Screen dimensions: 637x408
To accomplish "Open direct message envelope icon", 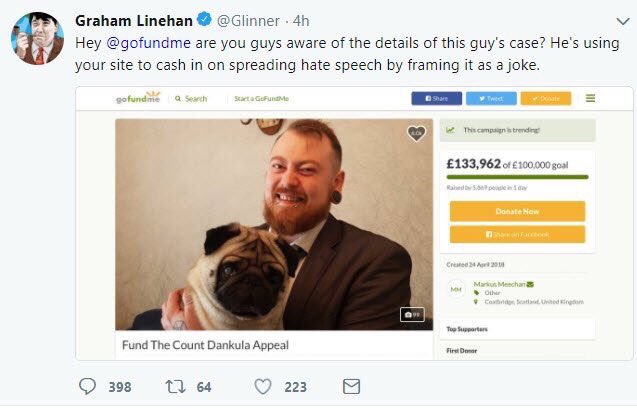I will coord(351,386).
